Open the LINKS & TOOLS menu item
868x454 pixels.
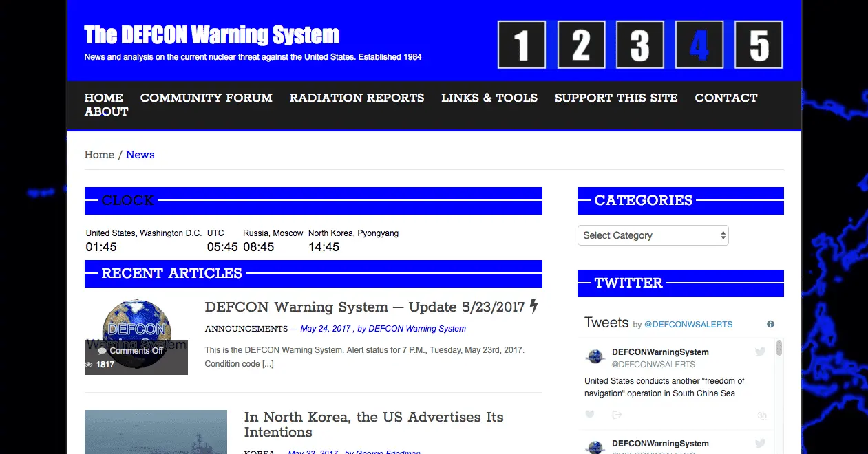click(489, 98)
